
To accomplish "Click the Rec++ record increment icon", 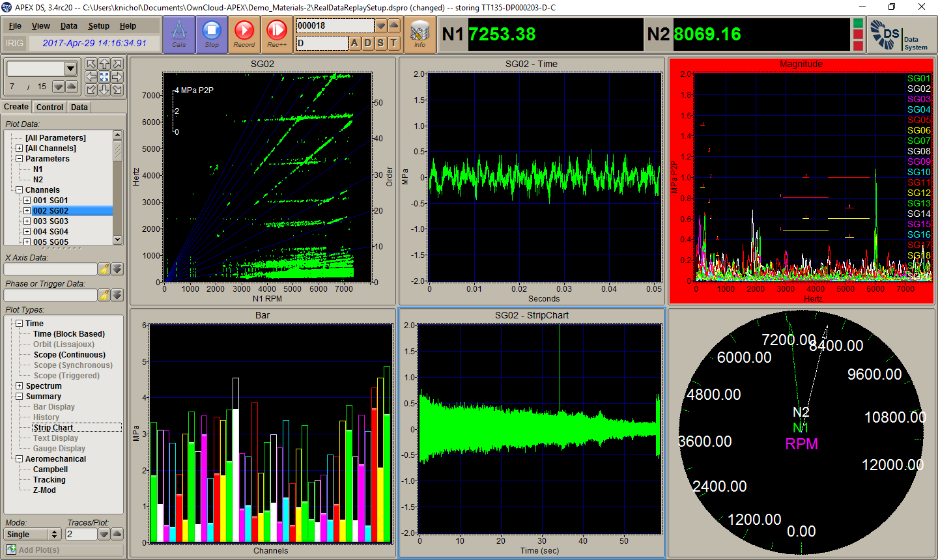I will (277, 34).
